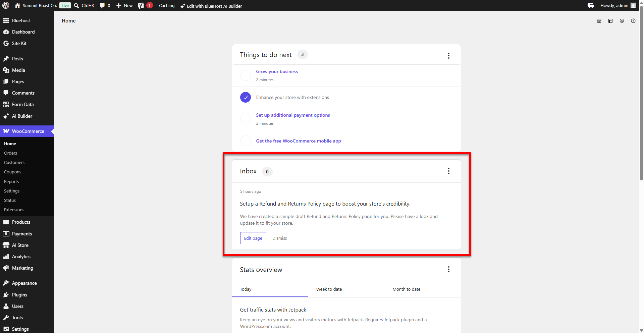
Task: Open the store icon in header
Action: pos(599,21)
